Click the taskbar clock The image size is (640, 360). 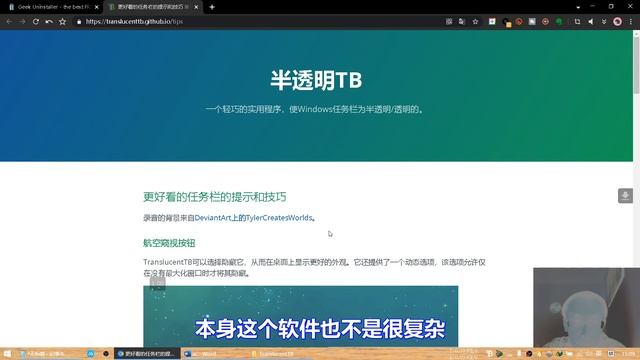pyautogui.click(x=629, y=353)
